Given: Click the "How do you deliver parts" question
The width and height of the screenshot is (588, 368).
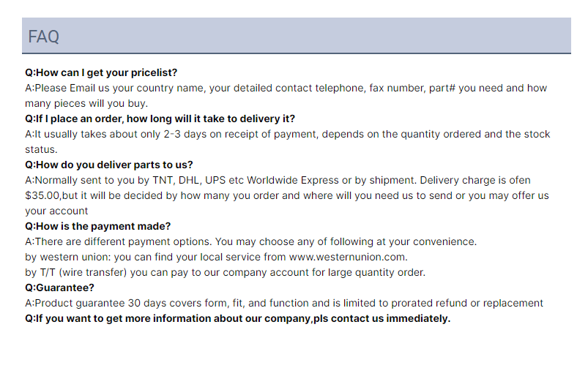Looking at the screenshot, I should pyautogui.click(x=109, y=165).
